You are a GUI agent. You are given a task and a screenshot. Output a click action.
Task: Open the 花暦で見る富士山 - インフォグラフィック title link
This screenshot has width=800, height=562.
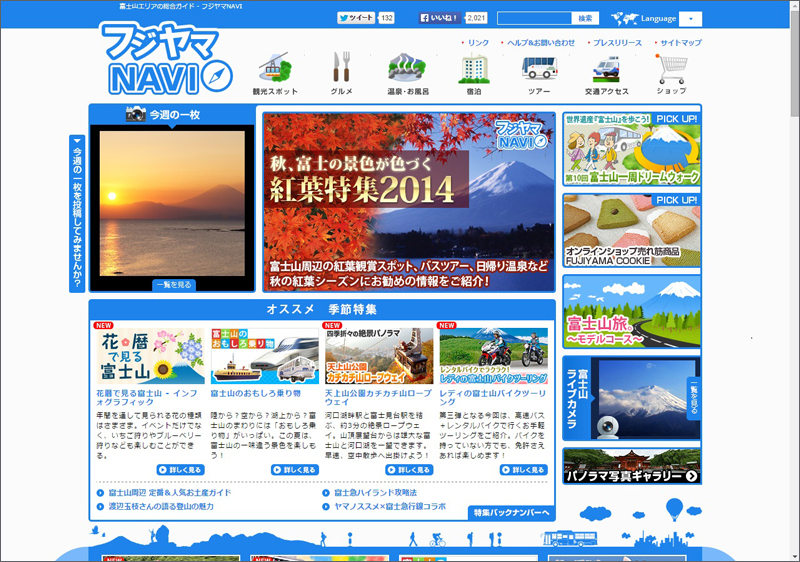147,397
